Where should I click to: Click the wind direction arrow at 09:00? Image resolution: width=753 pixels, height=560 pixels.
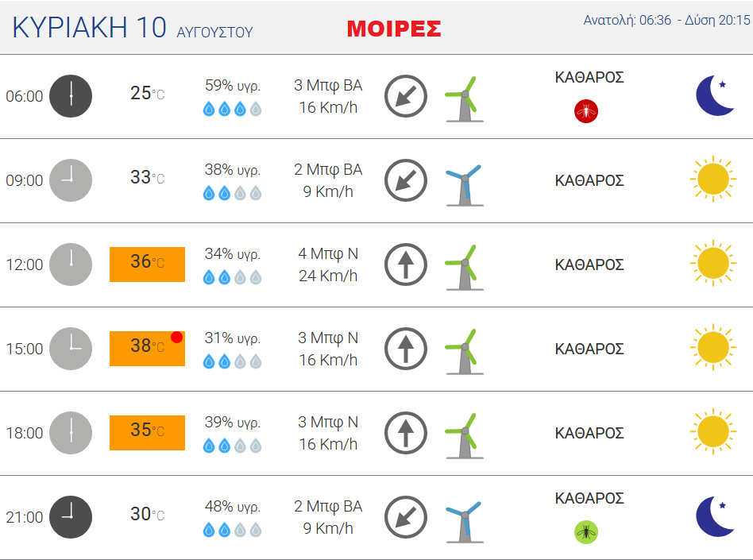click(x=406, y=180)
